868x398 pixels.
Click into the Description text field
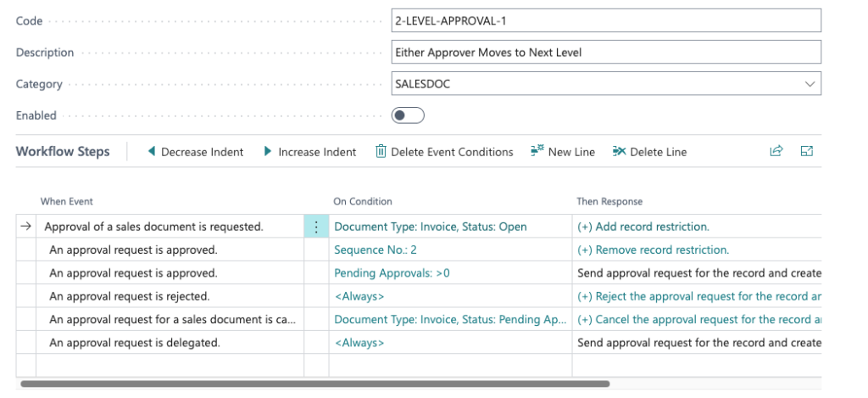tap(605, 53)
